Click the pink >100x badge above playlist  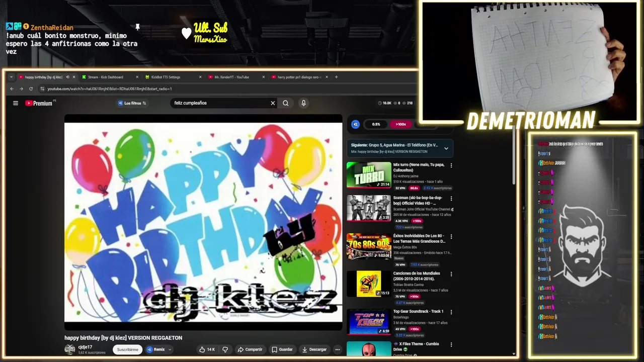click(x=400, y=124)
